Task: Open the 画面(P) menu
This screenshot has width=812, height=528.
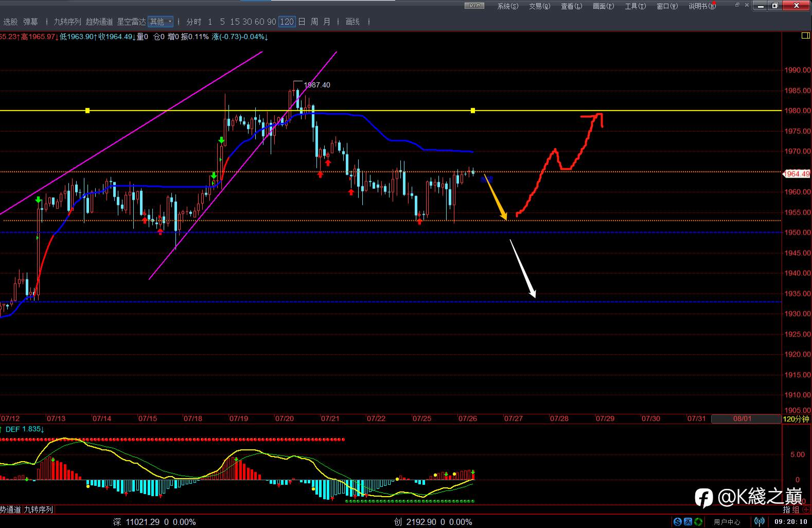Action: (x=603, y=6)
